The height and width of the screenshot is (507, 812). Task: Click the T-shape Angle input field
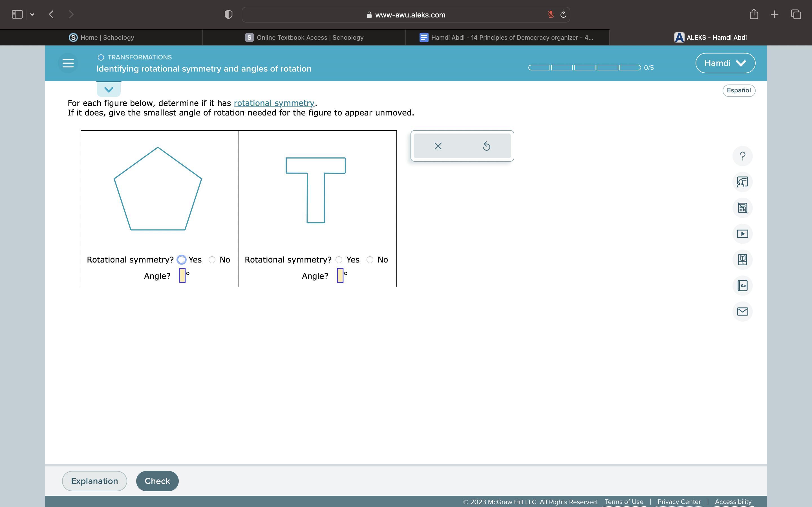click(x=340, y=276)
